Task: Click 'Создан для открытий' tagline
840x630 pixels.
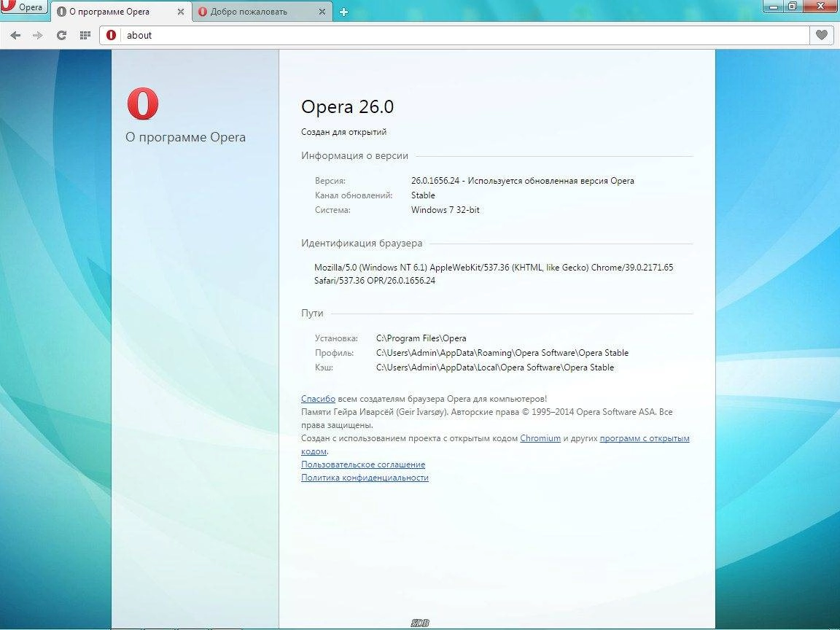Action: coord(343,132)
